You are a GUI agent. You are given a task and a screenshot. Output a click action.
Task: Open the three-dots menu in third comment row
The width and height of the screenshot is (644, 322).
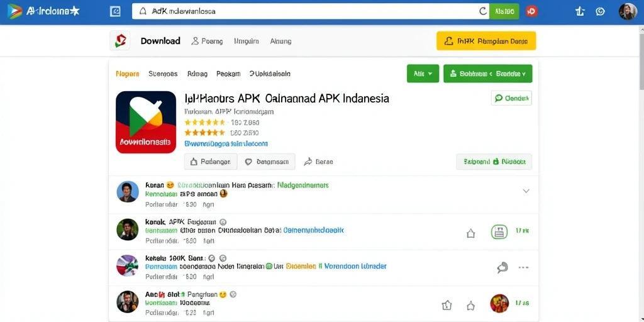523,267
